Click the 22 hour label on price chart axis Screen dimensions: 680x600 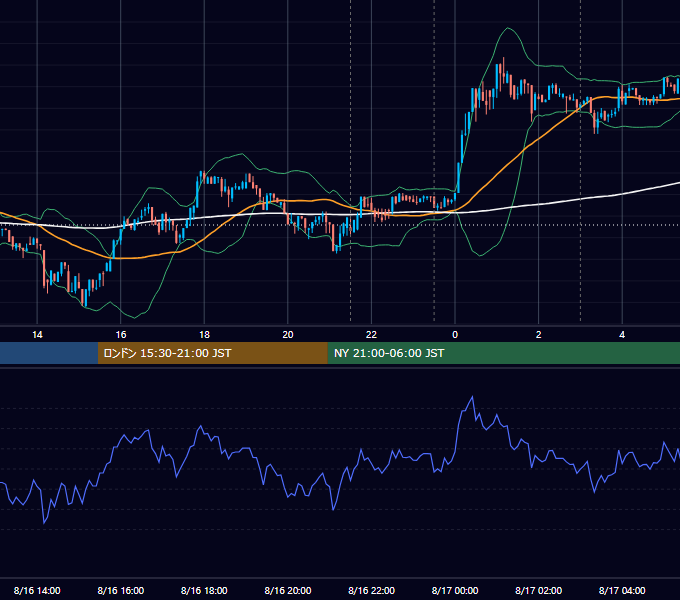pos(371,335)
